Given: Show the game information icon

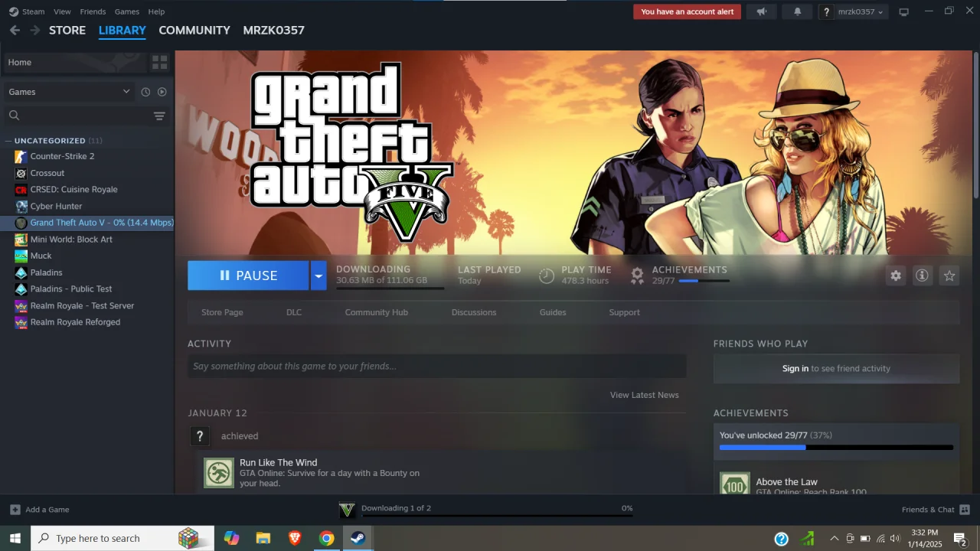Looking at the screenshot, I should (x=922, y=275).
